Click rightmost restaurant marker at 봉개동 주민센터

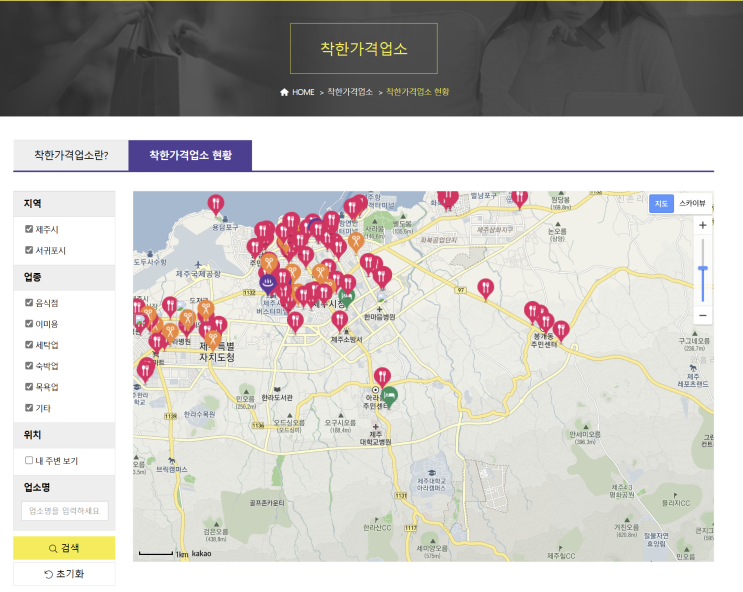pyautogui.click(x=561, y=331)
